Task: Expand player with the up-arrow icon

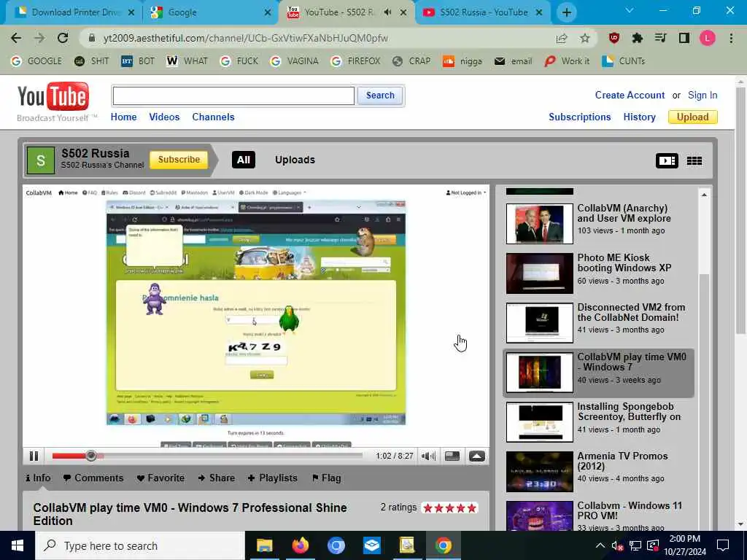Action: point(477,456)
